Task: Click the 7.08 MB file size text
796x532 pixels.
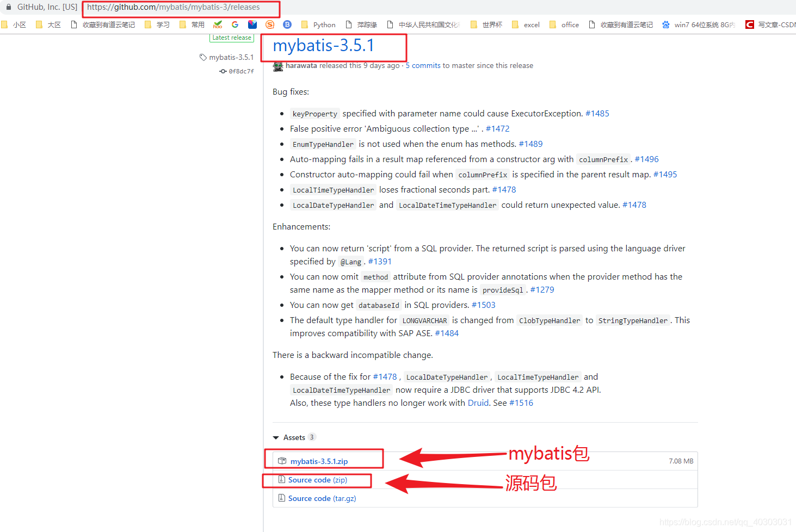Action: [x=681, y=461]
